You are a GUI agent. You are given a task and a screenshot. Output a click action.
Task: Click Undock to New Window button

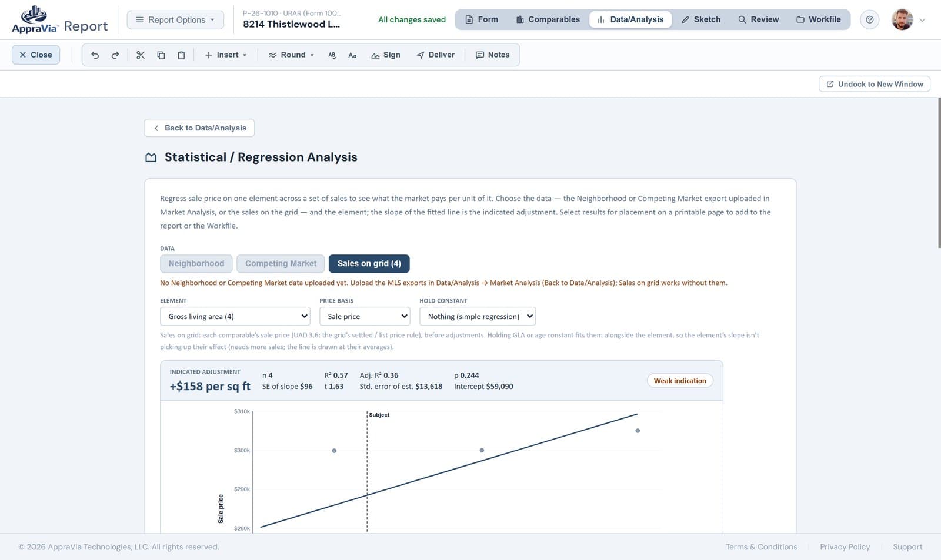pyautogui.click(x=875, y=84)
